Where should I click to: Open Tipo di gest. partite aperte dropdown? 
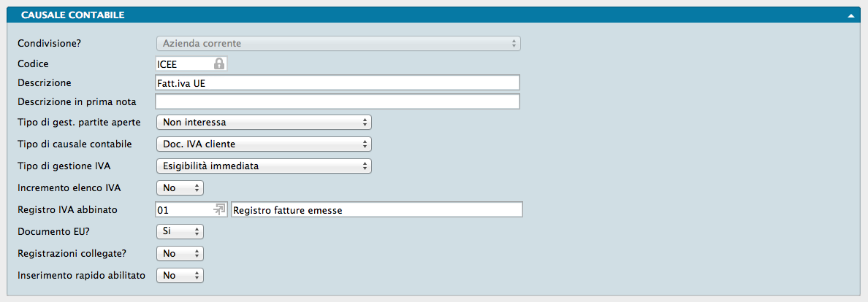[x=264, y=123]
